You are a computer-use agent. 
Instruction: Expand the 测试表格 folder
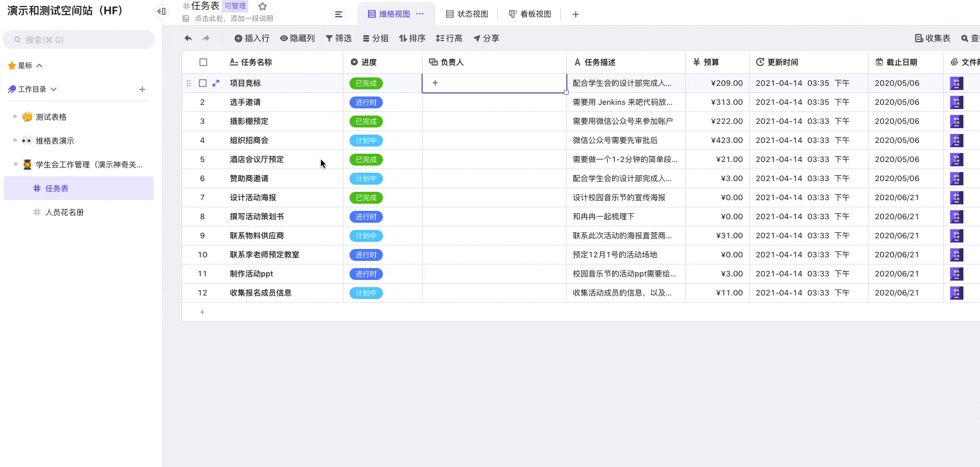(x=15, y=117)
